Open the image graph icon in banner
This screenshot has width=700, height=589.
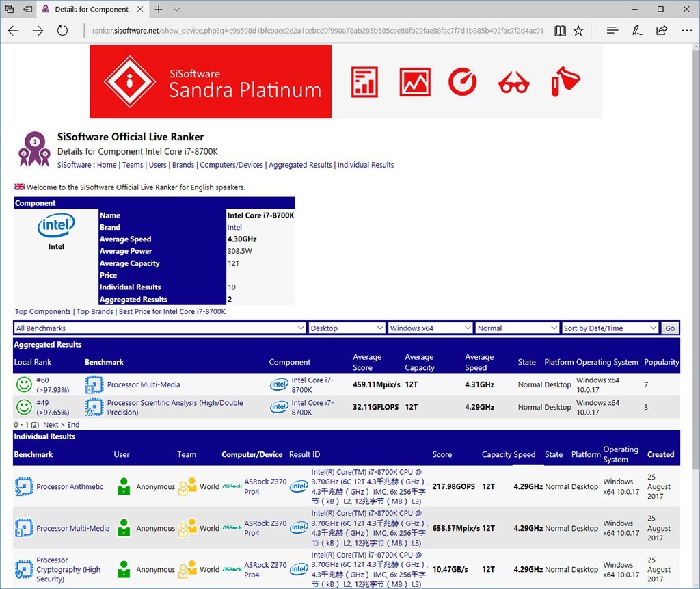pyautogui.click(x=415, y=82)
